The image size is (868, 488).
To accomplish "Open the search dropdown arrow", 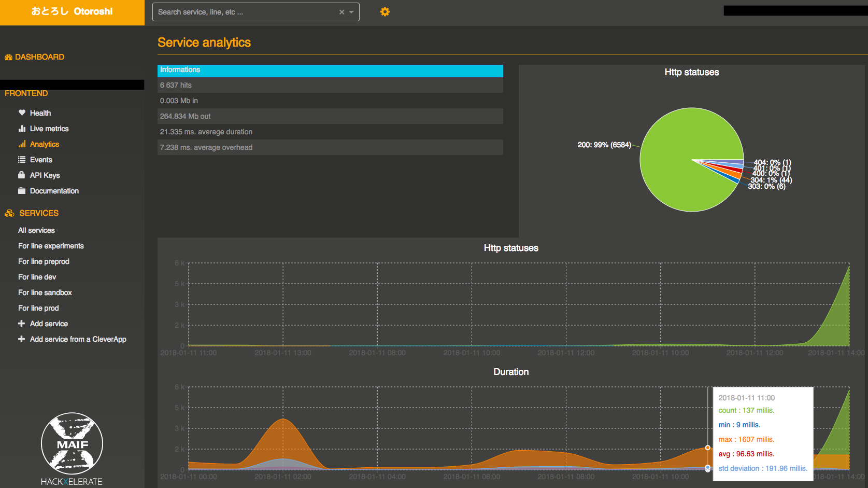I will [x=351, y=12].
